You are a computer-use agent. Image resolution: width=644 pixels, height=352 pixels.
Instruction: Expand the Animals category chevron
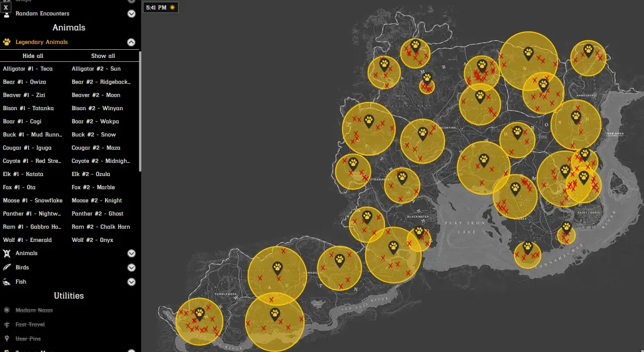131,253
